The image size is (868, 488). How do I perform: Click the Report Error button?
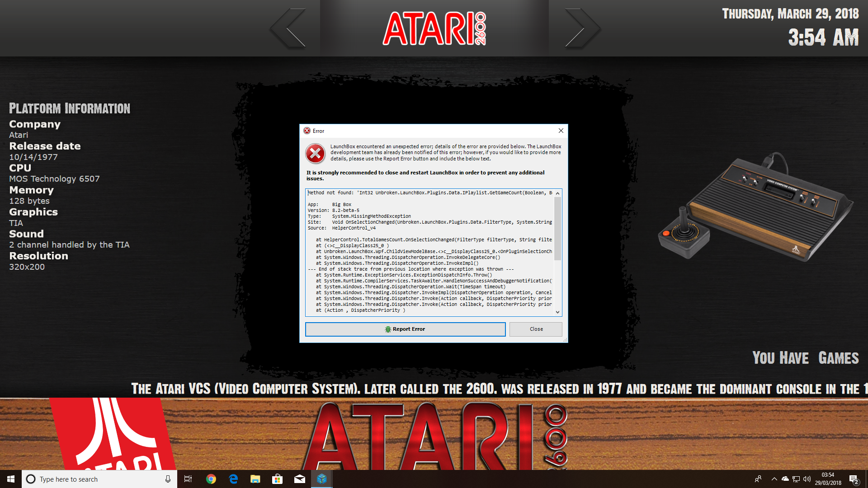pyautogui.click(x=405, y=329)
